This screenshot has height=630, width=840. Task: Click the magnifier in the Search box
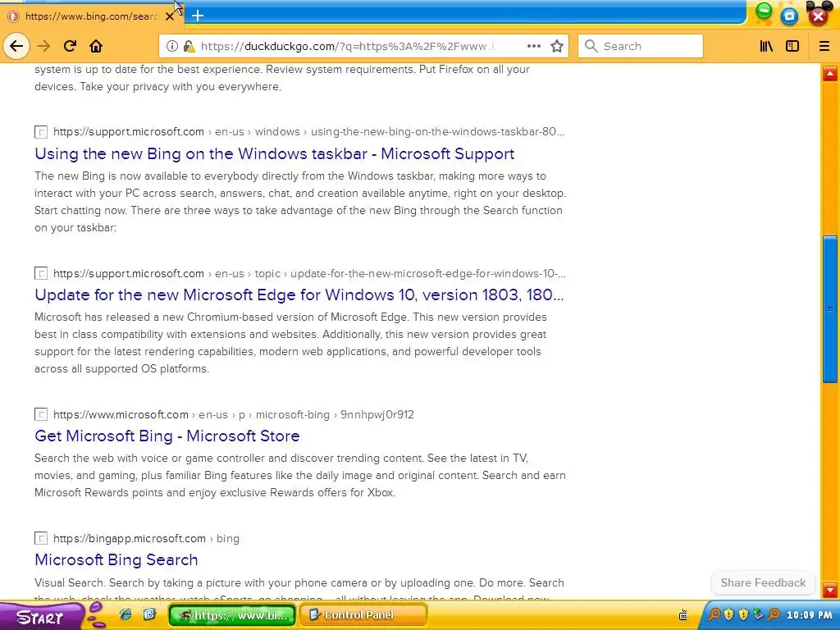(591, 46)
